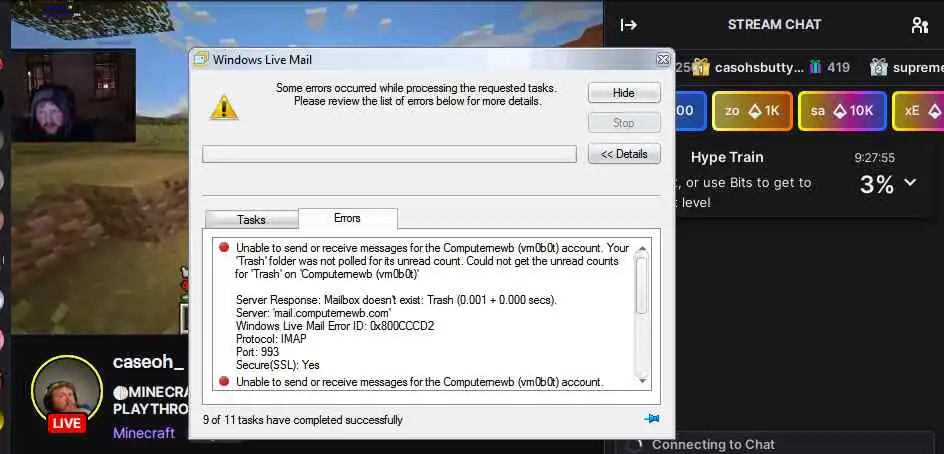Click the 'Server: mail.computernewb.com' line

click(314, 313)
